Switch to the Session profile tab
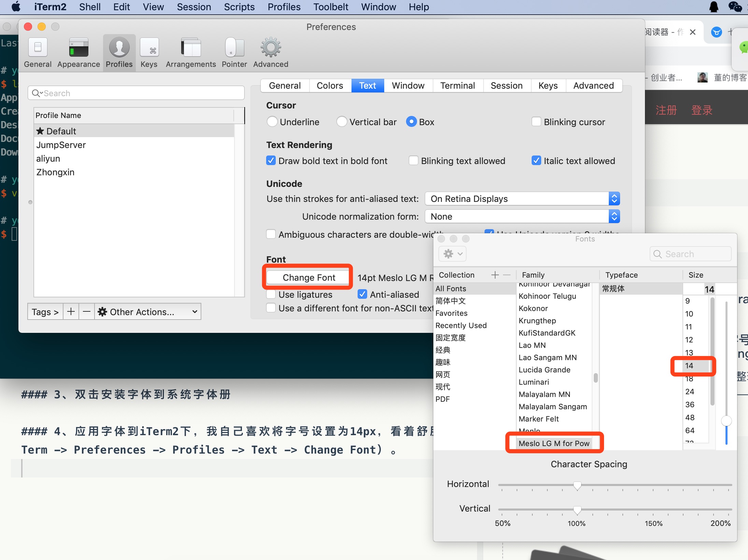The image size is (748, 560). click(507, 85)
